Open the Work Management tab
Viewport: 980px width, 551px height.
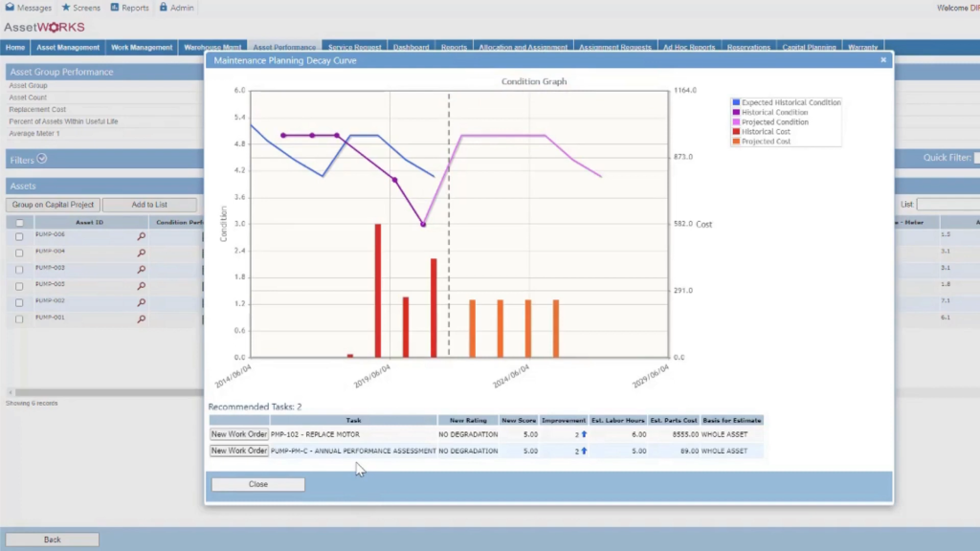coord(142,47)
